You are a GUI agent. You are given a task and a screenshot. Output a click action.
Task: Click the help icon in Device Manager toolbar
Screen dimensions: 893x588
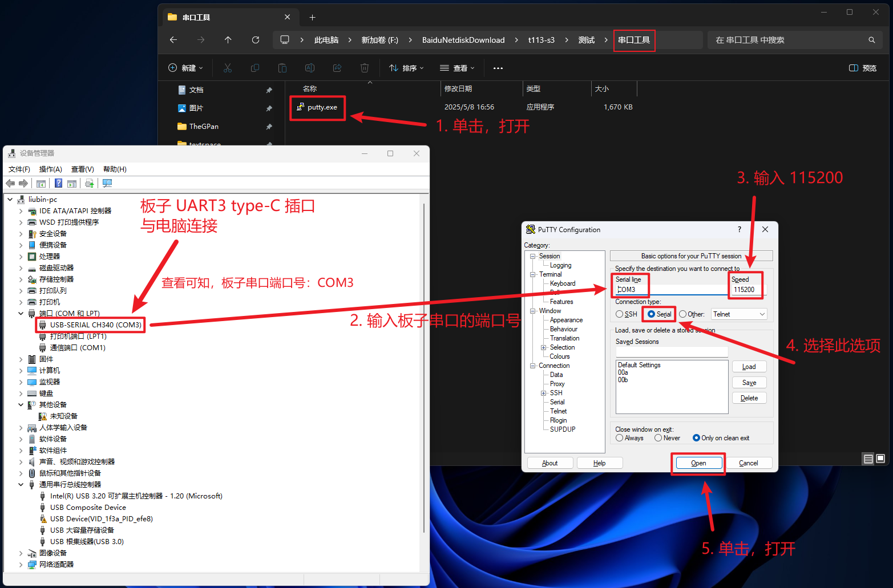(x=58, y=183)
